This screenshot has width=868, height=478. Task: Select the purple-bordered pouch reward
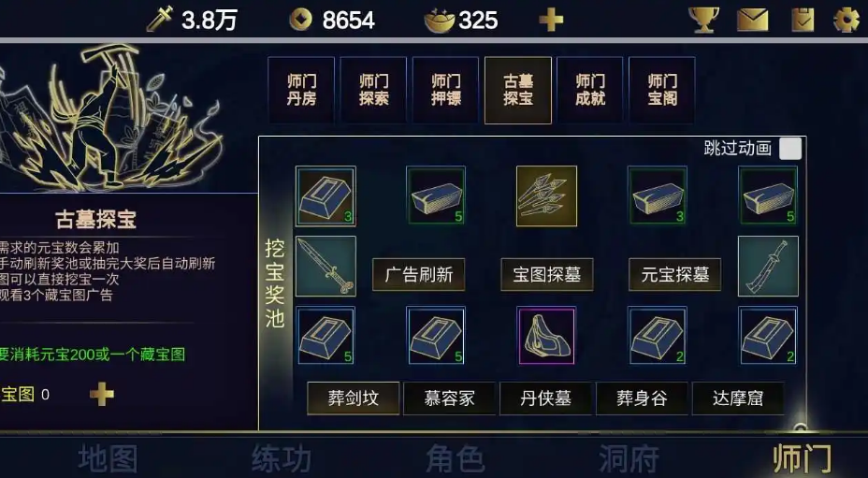[x=546, y=336]
